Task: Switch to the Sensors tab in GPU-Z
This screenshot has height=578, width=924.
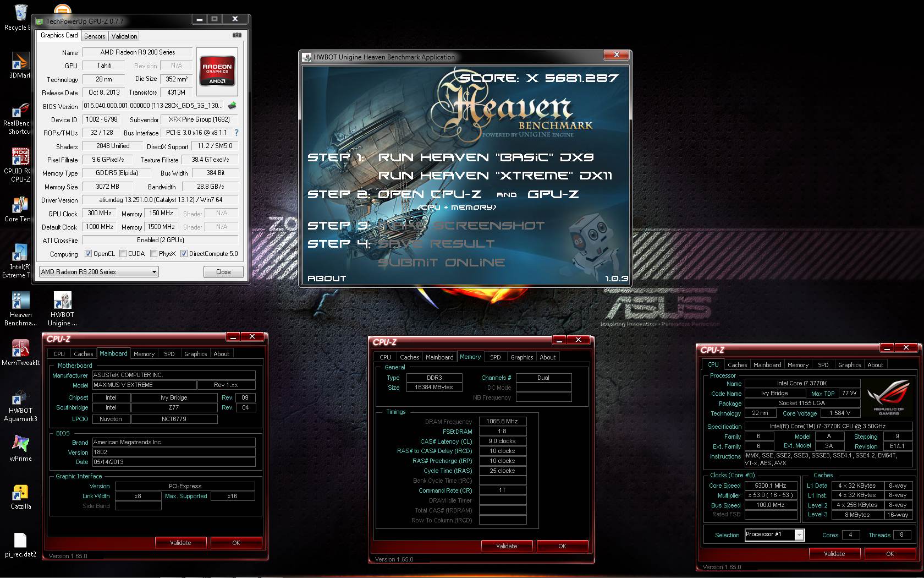Action: (x=95, y=36)
